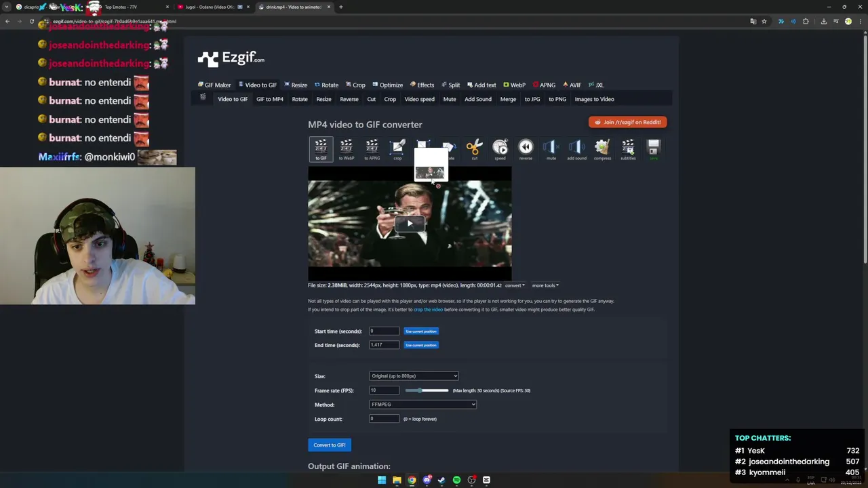Open the crop tool icon under converter
868x488 pixels.
click(397, 149)
